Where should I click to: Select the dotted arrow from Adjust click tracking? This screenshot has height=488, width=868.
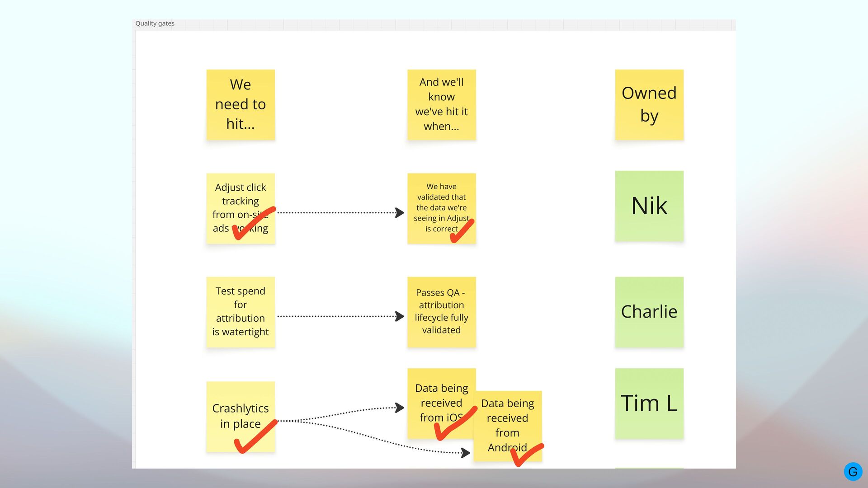340,212
